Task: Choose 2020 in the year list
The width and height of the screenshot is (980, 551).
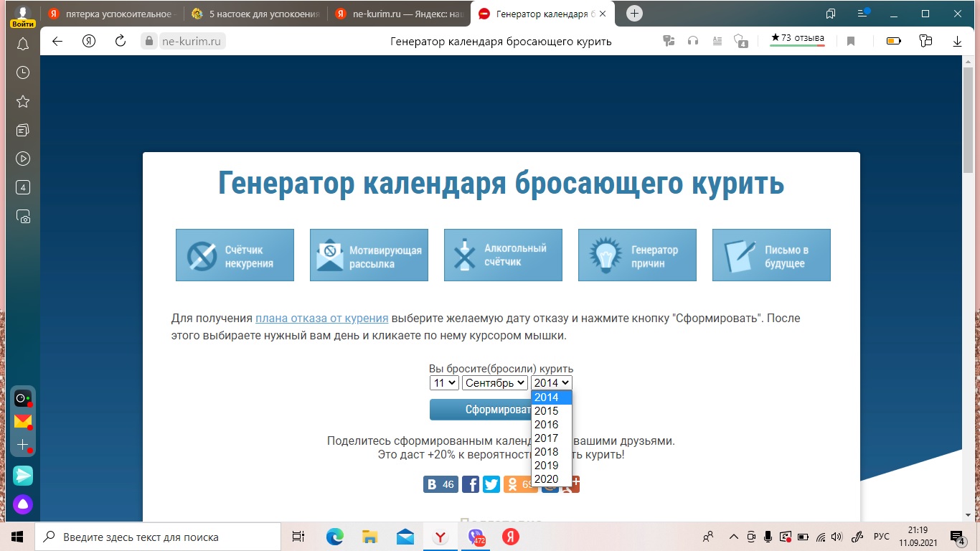Action: (547, 479)
